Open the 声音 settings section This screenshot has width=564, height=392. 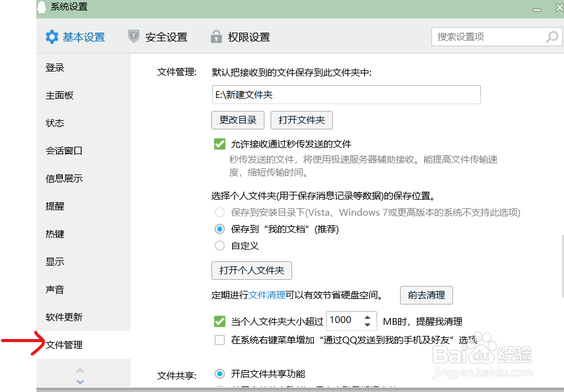click(54, 289)
